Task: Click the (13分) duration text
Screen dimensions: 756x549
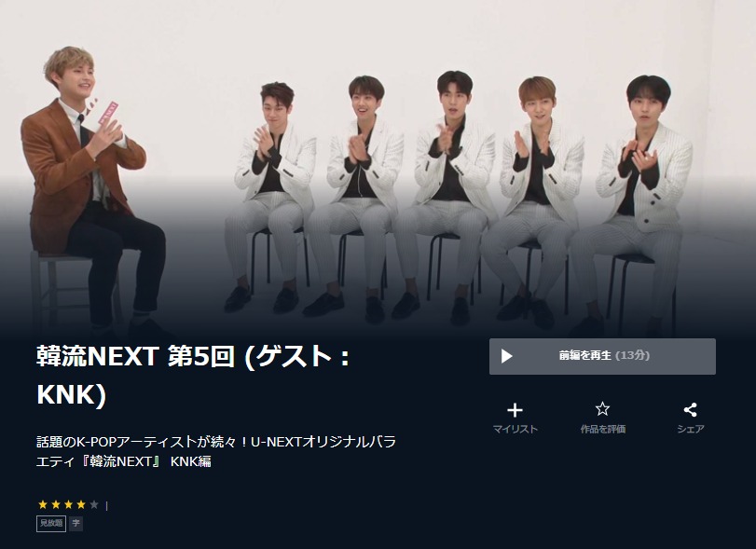Action: pyautogui.click(x=633, y=355)
